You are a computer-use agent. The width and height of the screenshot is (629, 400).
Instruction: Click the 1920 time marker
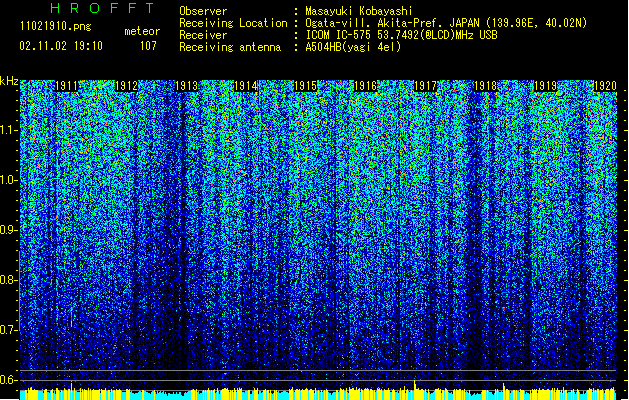coord(605,86)
